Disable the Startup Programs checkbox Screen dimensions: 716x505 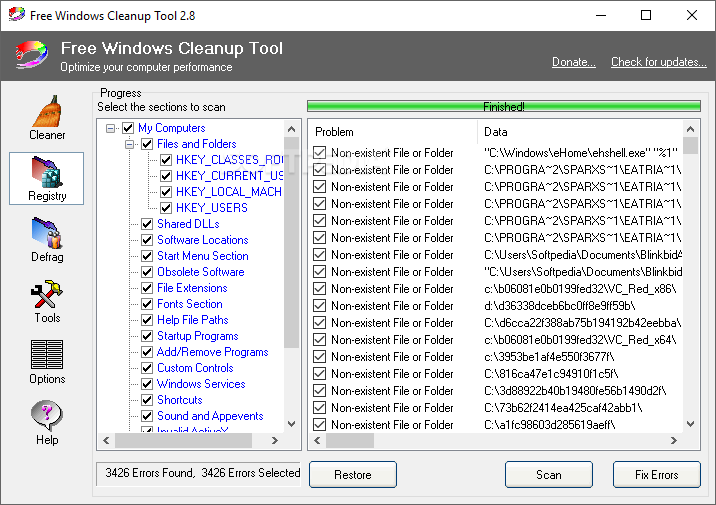pyautogui.click(x=147, y=336)
